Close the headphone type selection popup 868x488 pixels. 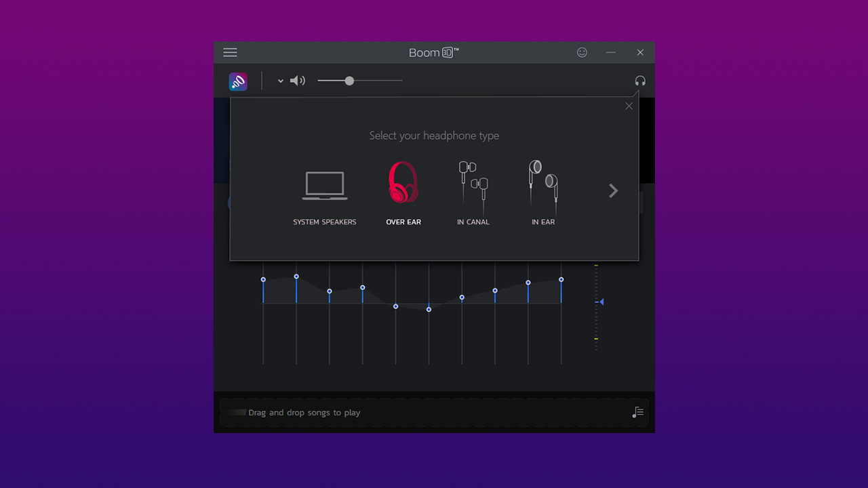tap(629, 106)
